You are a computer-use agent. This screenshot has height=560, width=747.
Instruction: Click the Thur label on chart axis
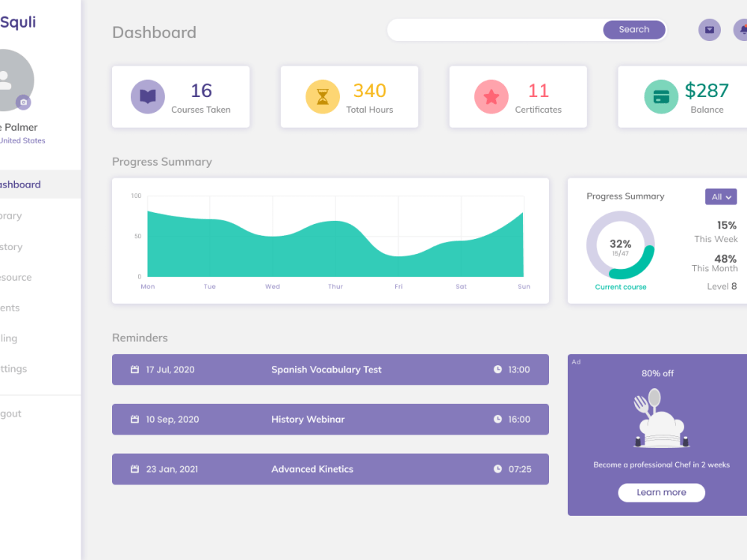tap(335, 286)
